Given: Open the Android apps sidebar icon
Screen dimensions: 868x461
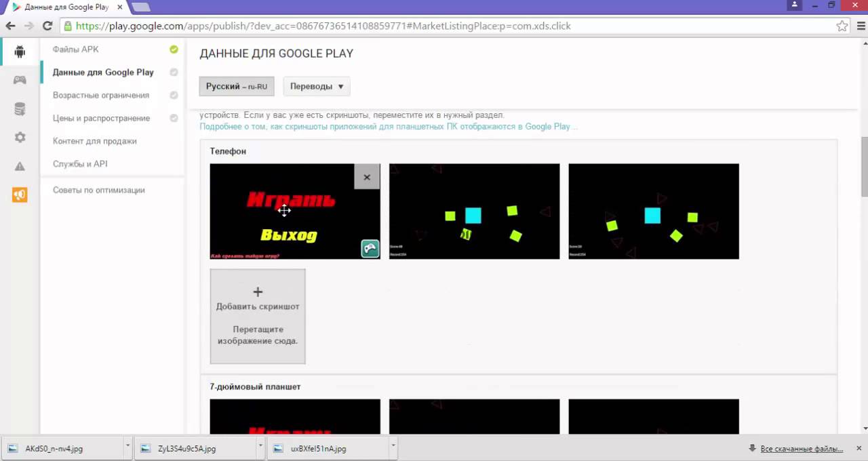Looking at the screenshot, I should click(x=20, y=52).
